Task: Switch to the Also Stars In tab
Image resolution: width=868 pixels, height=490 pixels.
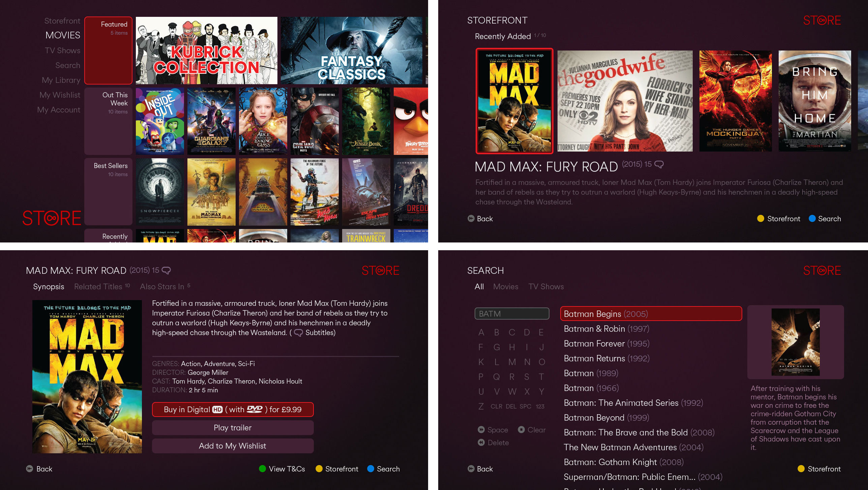Action: pyautogui.click(x=165, y=287)
